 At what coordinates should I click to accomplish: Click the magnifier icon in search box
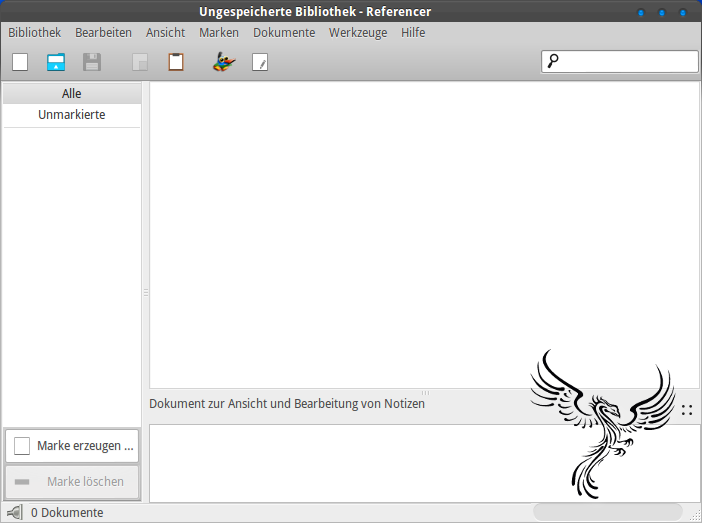point(553,61)
